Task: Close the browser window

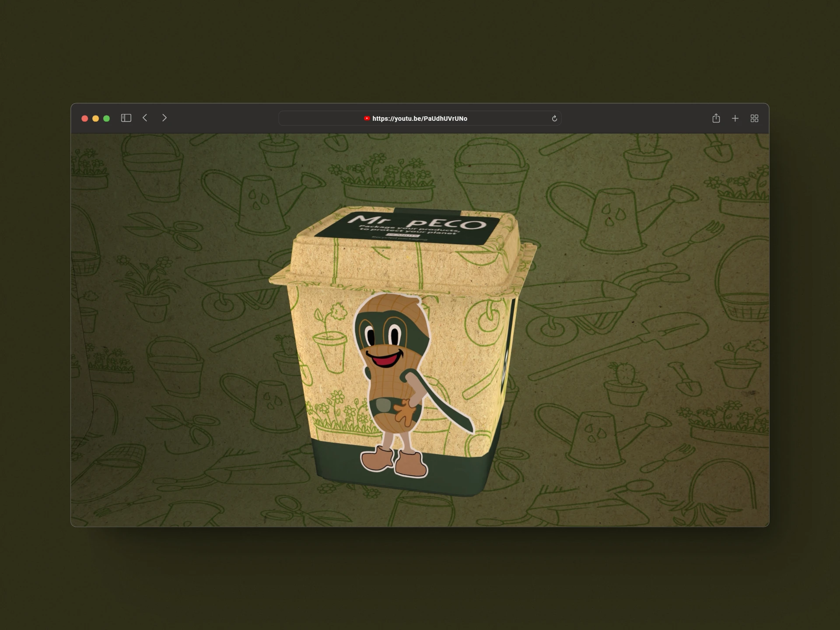Action: [x=85, y=119]
